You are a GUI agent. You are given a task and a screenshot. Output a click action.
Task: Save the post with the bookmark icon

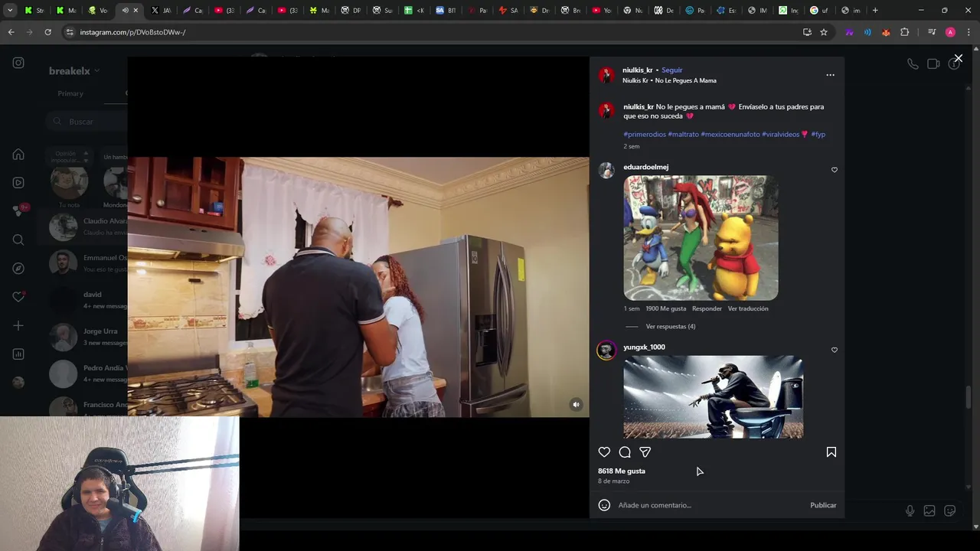pos(831,452)
